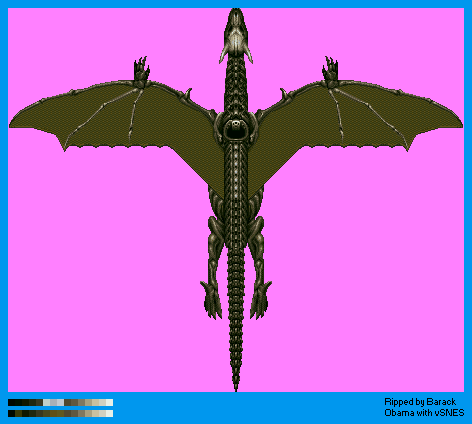472x424 pixels.
Task: Pick the off-white rightmost swatch in the bottom palette row
Action: point(109,413)
